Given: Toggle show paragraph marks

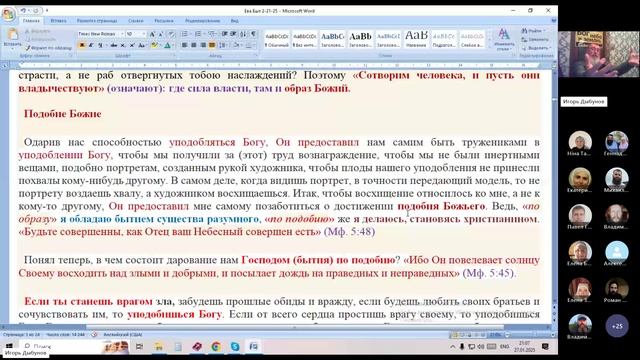Looking at the screenshot, I should (x=253, y=34).
